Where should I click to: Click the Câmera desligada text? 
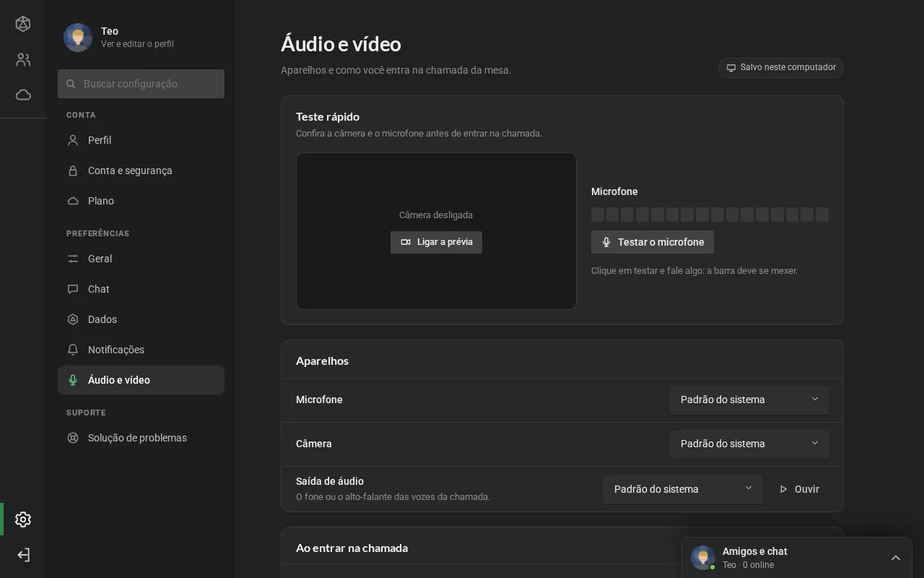click(x=436, y=215)
